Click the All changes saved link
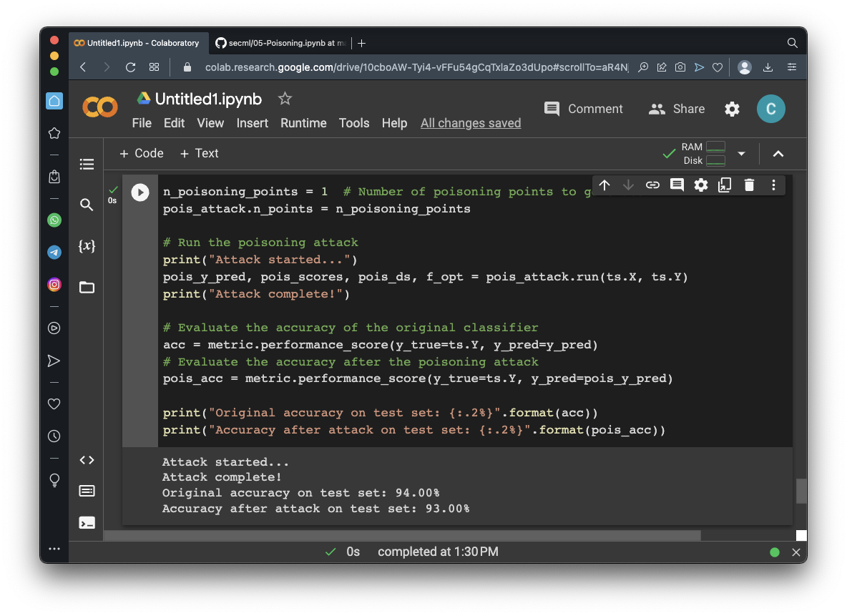Viewport: 847px width, 616px height. pos(471,123)
